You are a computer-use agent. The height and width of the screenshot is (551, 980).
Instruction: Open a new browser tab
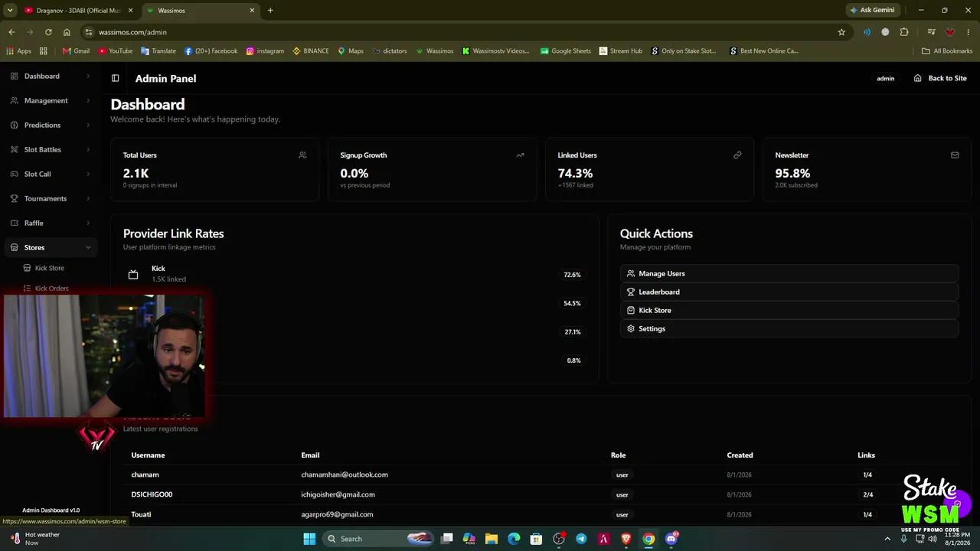(x=270, y=11)
